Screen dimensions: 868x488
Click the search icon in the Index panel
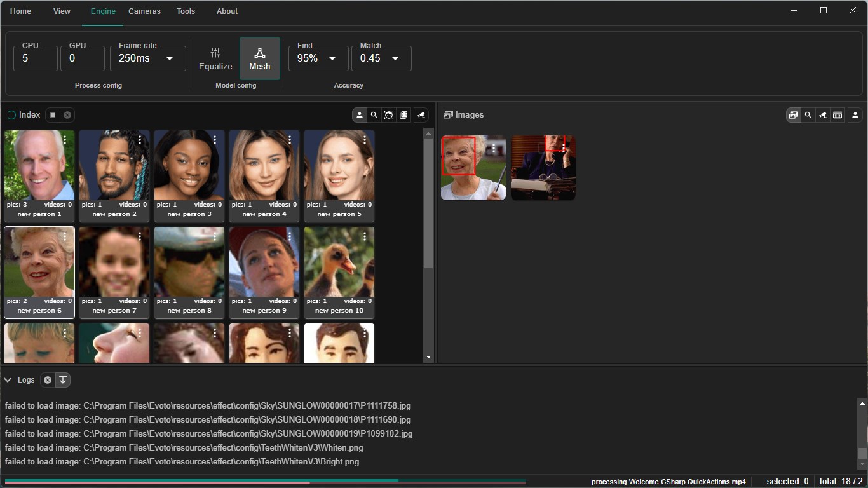374,115
